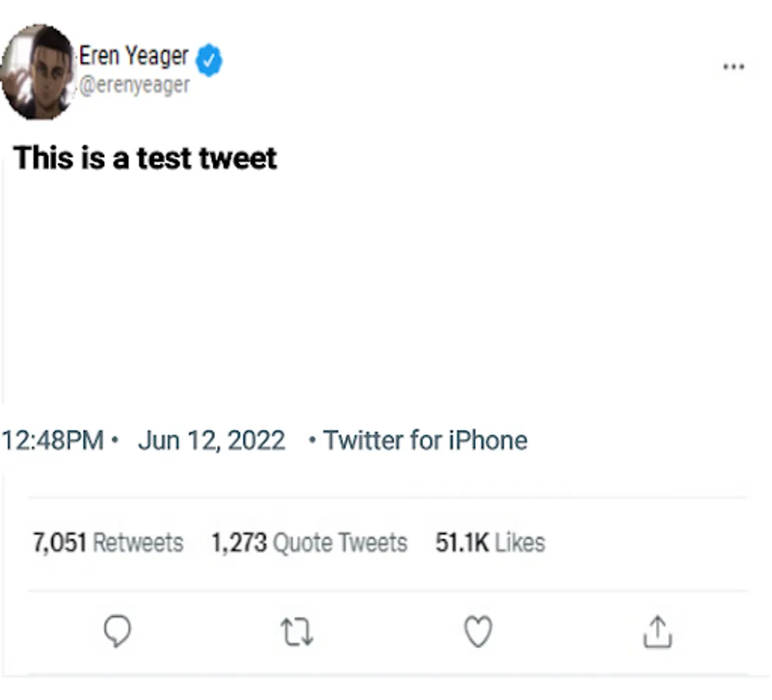Click the blue verified badge

click(x=208, y=60)
